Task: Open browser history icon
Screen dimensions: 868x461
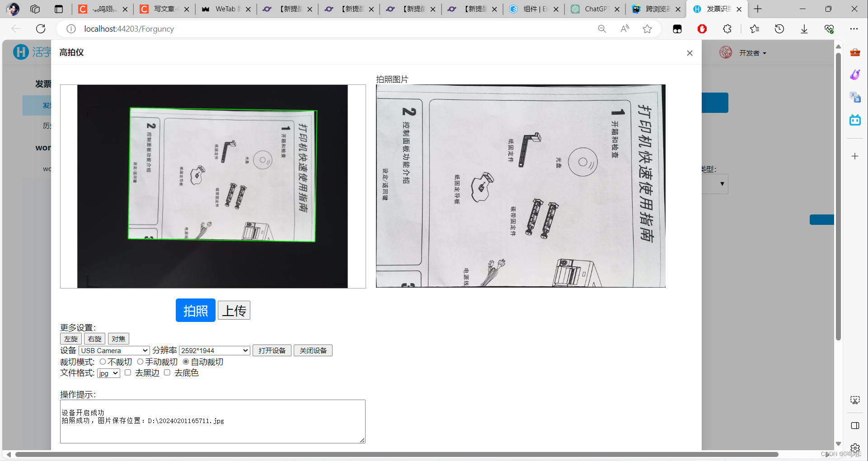Action: click(x=779, y=29)
